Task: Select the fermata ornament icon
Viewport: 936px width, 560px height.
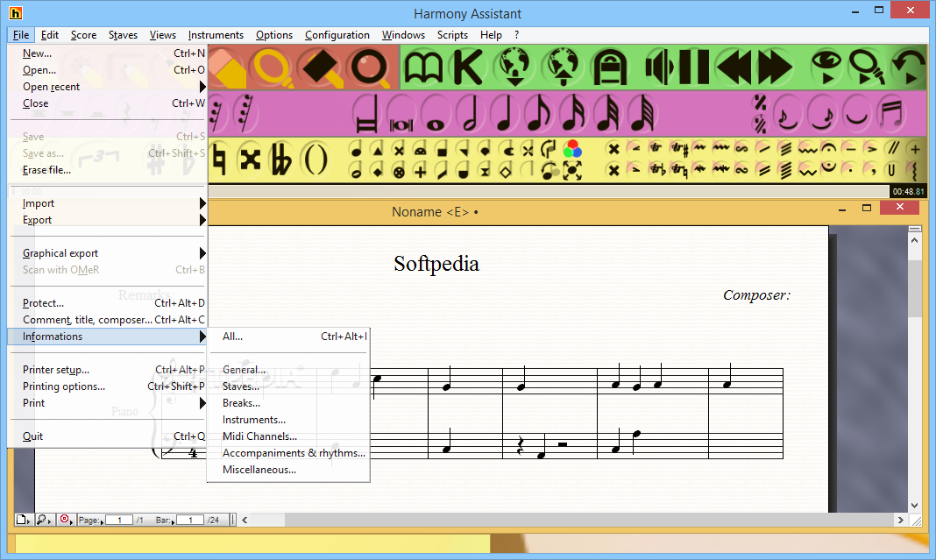Action: 828,149
